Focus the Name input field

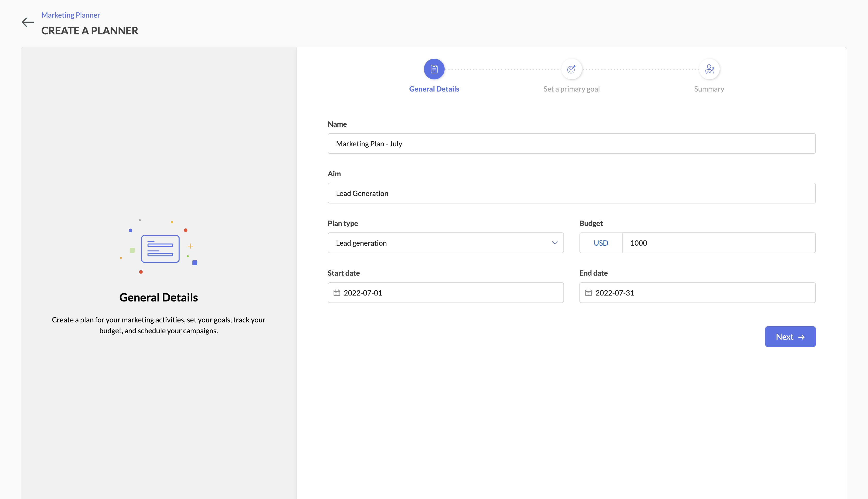571,143
